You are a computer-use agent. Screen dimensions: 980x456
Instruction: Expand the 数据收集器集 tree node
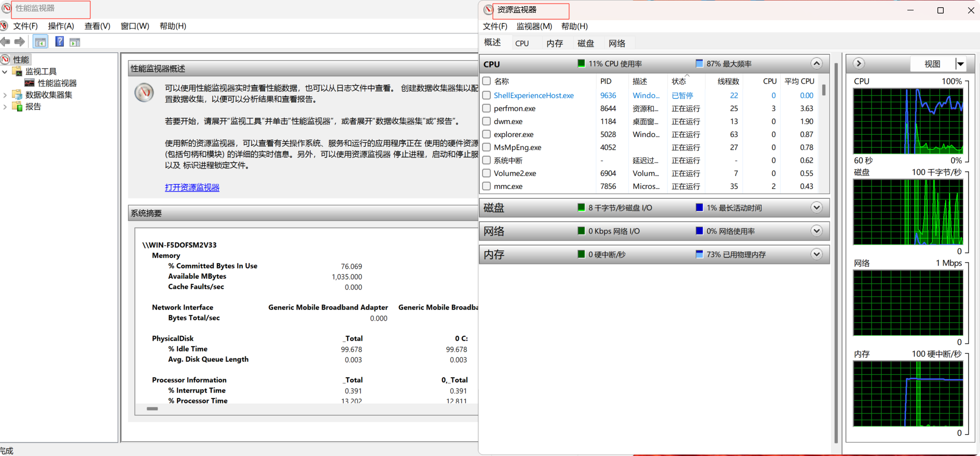pos(5,95)
